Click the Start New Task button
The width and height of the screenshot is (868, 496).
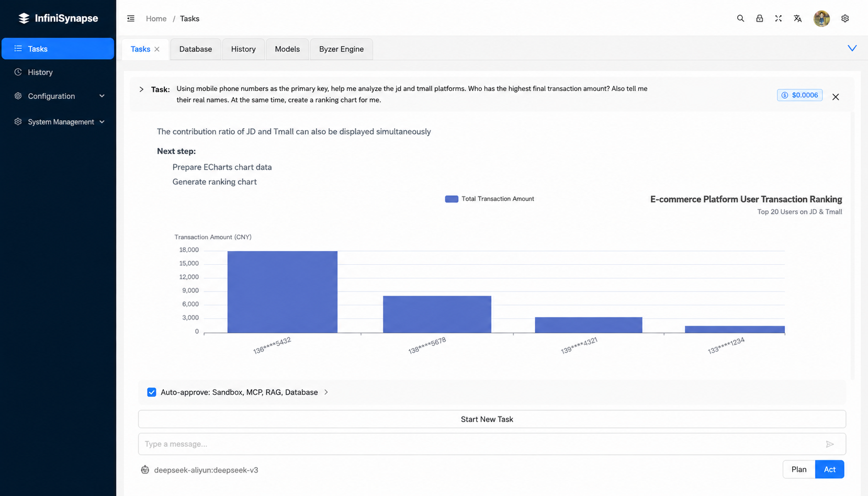tap(492, 419)
